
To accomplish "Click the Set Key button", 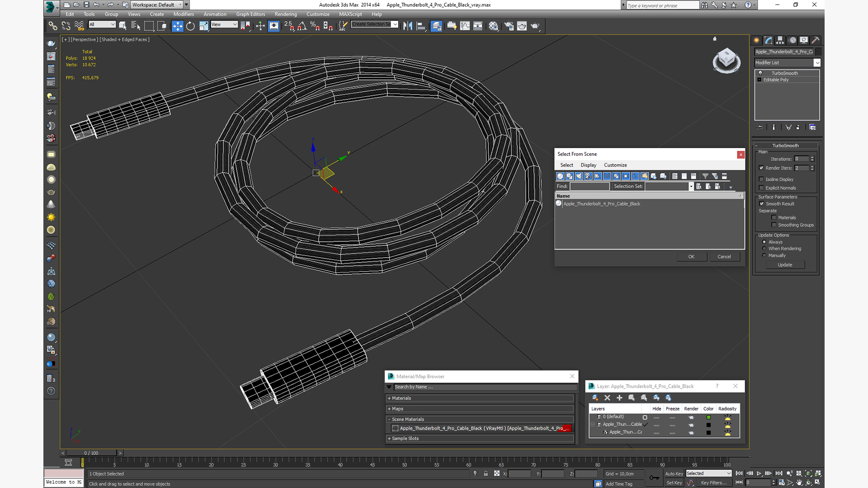I will [674, 483].
